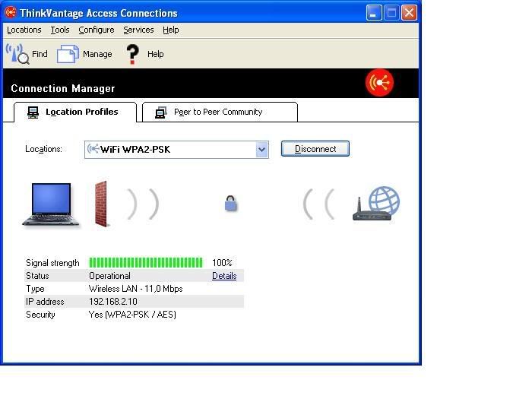Click the Operational status value
This screenshot has width=532, height=399.
tap(109, 276)
